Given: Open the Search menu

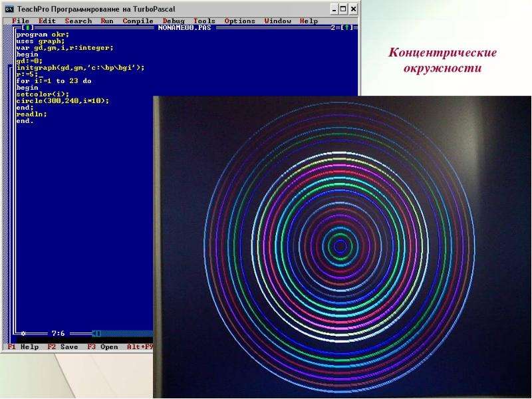Looking at the screenshot, I should (78, 21).
